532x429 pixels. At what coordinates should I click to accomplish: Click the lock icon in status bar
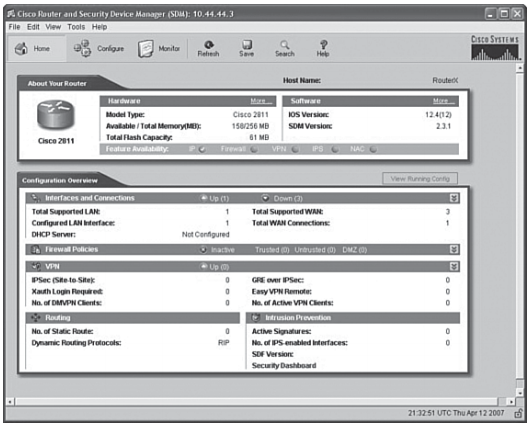coord(518,413)
